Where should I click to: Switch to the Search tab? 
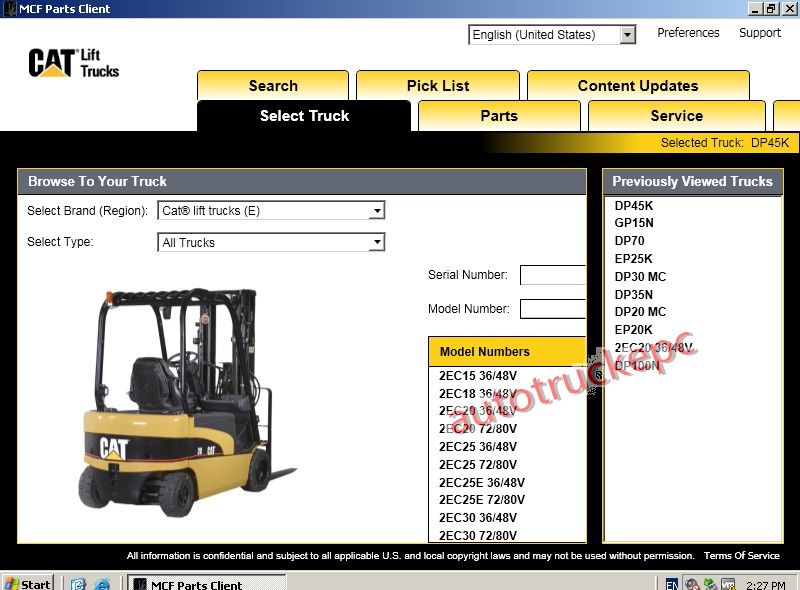point(273,86)
